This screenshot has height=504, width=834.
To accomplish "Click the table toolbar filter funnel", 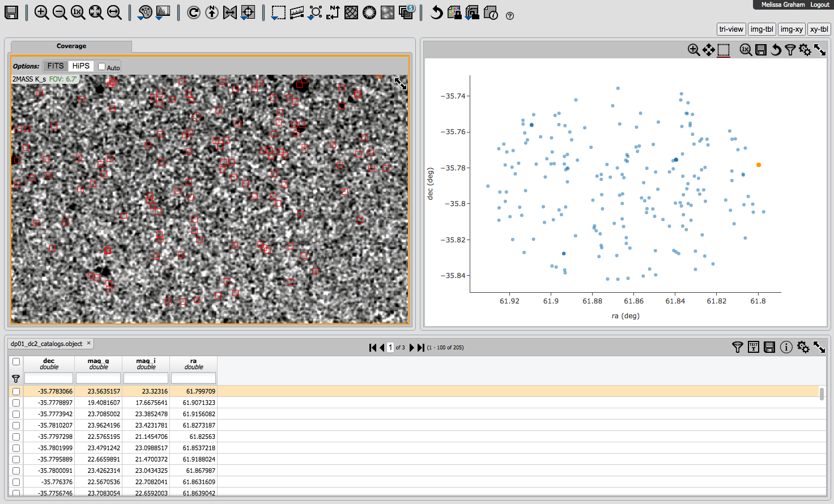I will pyautogui.click(x=738, y=347).
